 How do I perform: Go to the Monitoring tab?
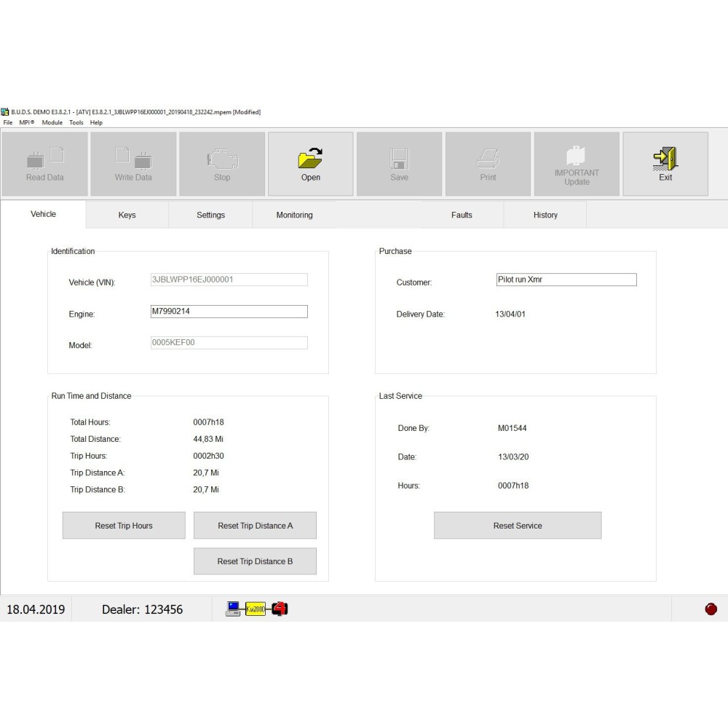click(295, 215)
